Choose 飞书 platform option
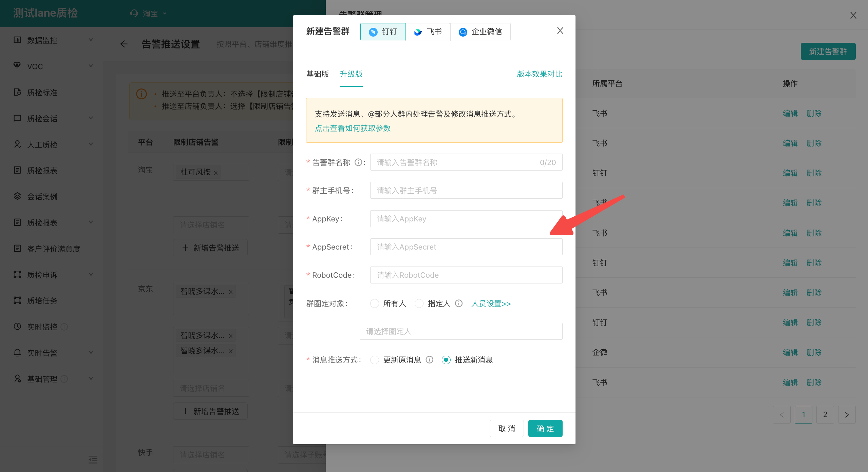This screenshot has width=868, height=472. coord(428,32)
